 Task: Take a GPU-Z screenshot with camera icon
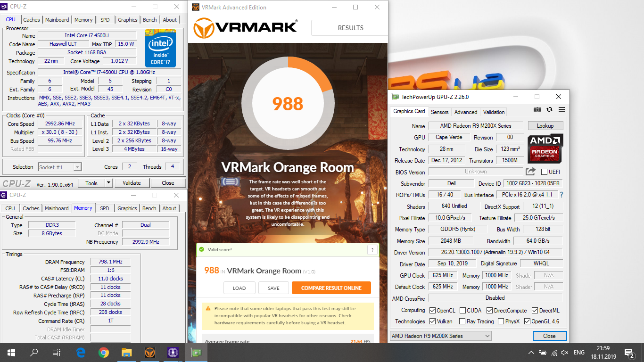tap(537, 109)
